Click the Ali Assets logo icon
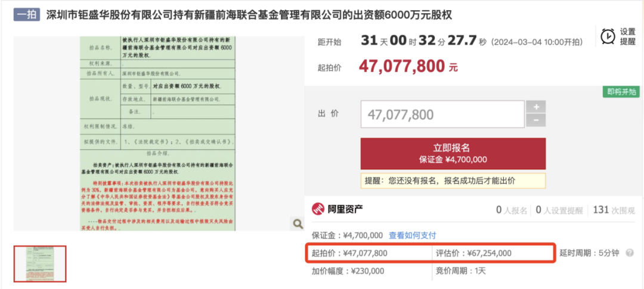Image resolution: width=644 pixels, height=289 pixels. [318, 210]
